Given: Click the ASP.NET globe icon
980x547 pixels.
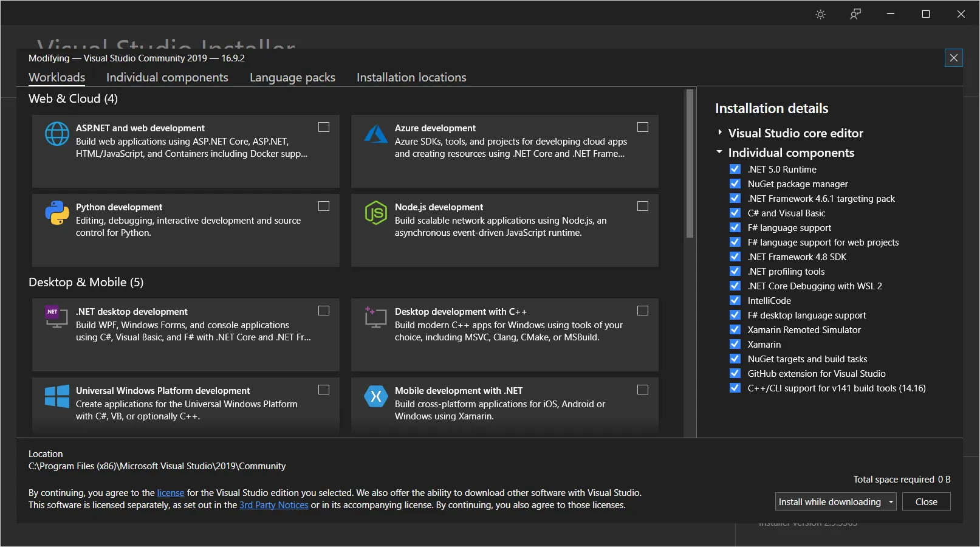Looking at the screenshot, I should tap(57, 134).
